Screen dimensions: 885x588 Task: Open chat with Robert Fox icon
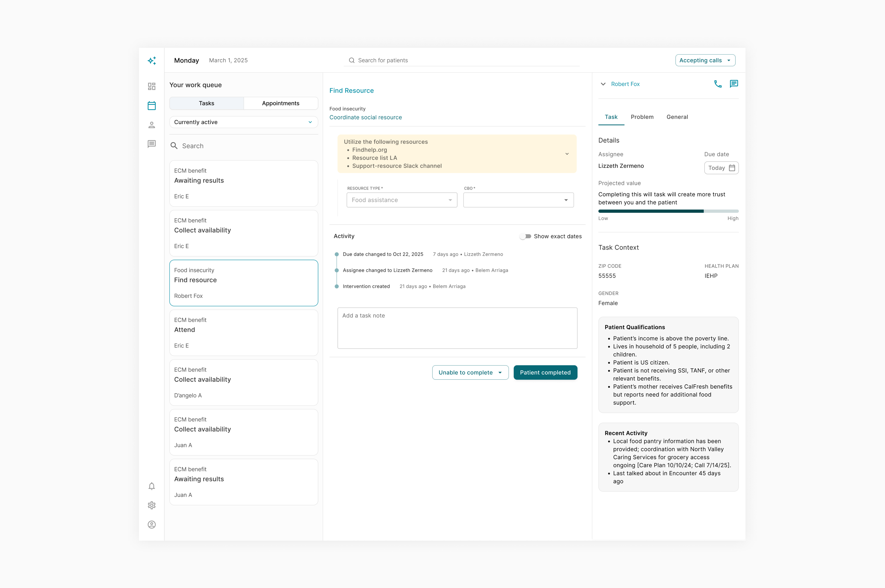point(734,84)
